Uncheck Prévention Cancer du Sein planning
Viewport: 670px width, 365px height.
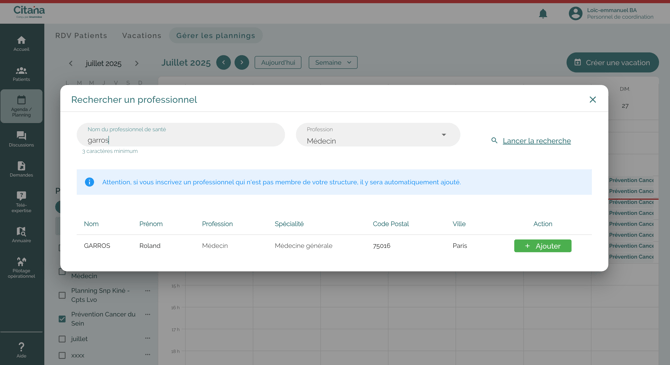[62, 319]
